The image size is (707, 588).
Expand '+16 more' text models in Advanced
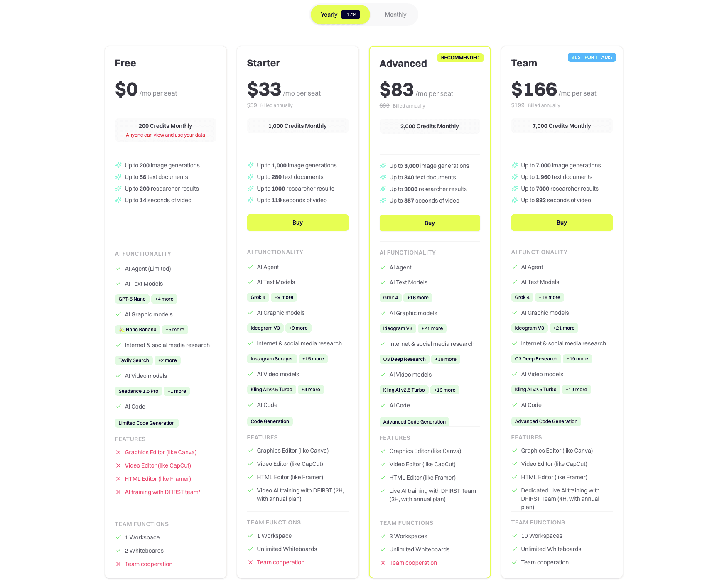coord(417,298)
